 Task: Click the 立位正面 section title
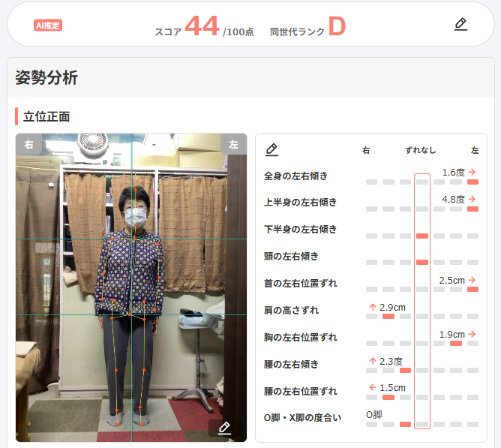point(46,116)
